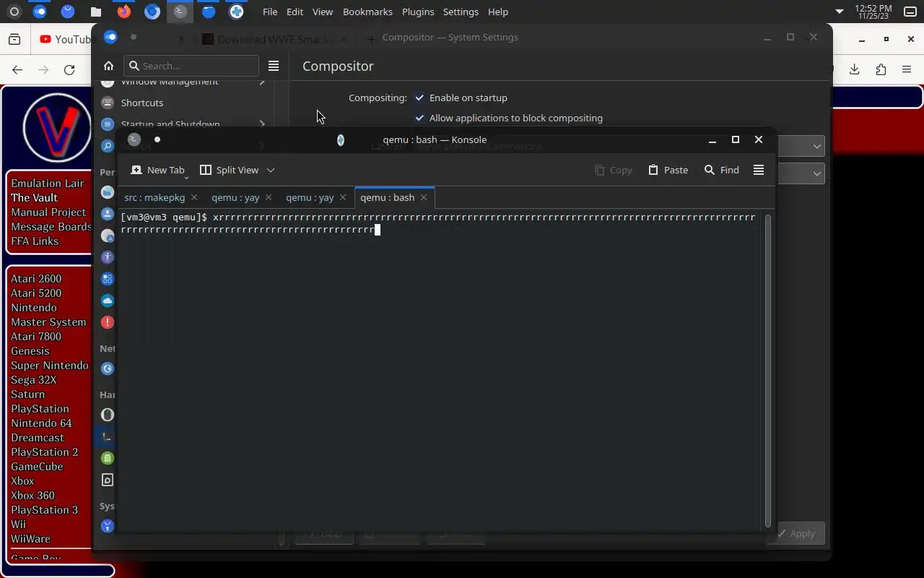This screenshot has height=578, width=924.
Task: Click the green battery icon in the settings sidebar
Action: (108, 458)
